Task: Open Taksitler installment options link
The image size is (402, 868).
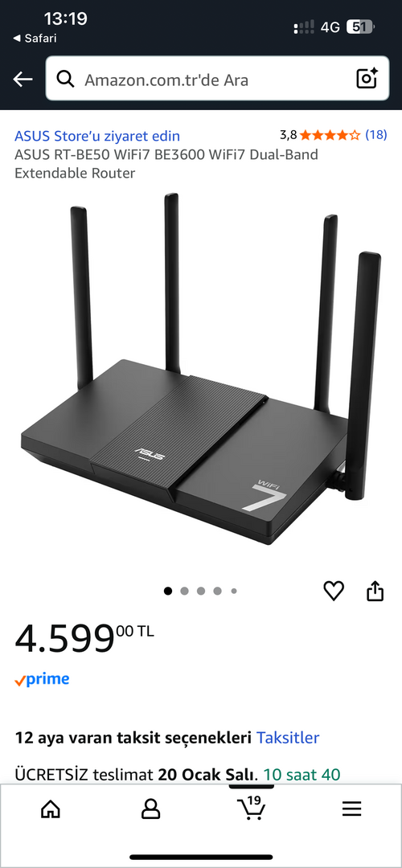Action: tap(287, 738)
